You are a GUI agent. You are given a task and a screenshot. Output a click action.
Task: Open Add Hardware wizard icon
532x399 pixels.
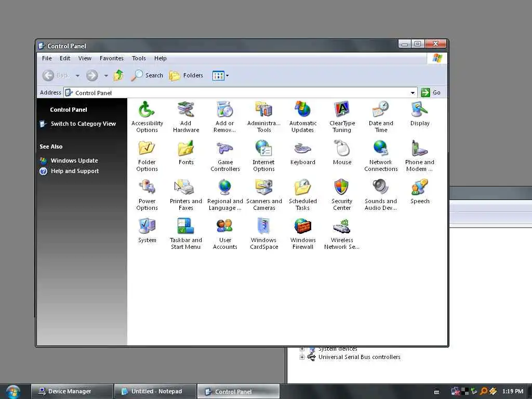(185, 117)
